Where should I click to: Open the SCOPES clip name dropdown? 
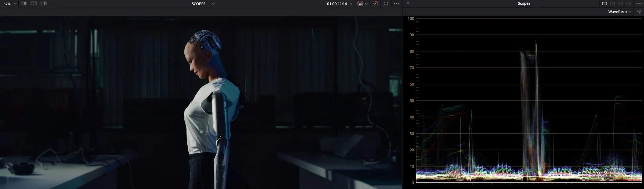[x=203, y=4]
